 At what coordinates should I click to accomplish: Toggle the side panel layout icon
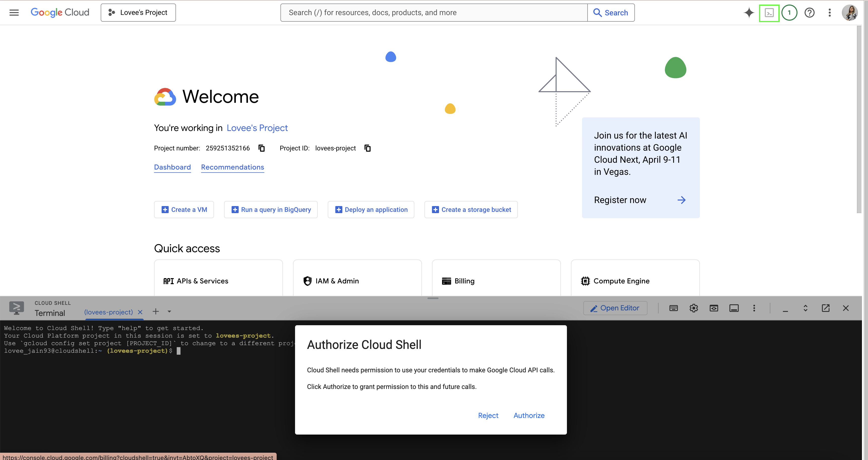click(734, 308)
